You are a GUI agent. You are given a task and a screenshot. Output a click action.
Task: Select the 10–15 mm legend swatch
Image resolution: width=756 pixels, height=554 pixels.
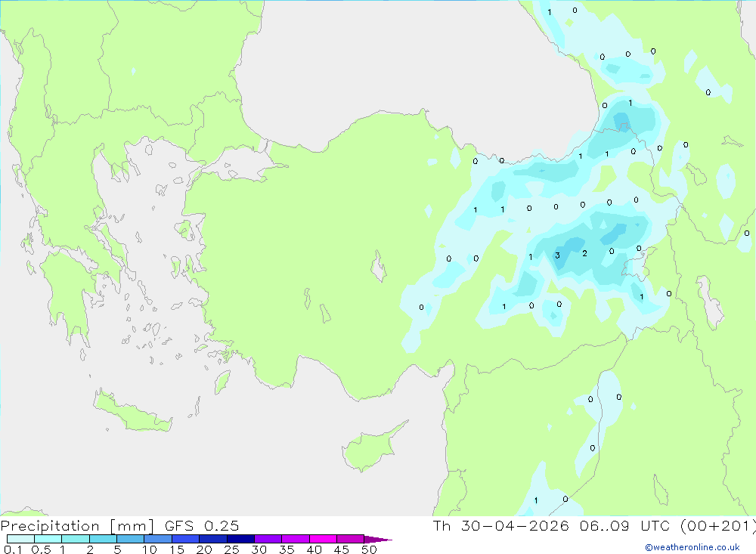[x=158, y=539]
